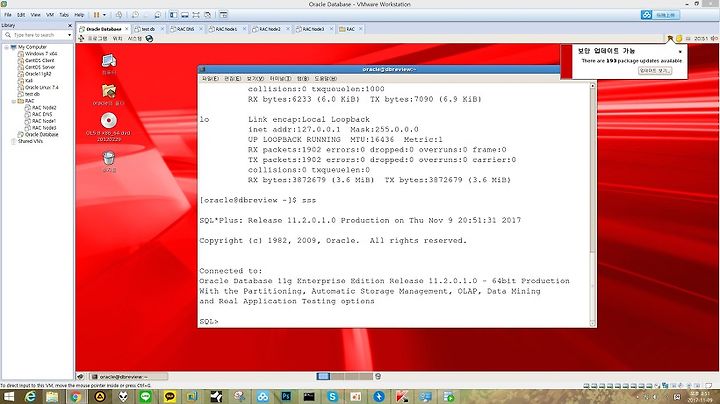Viewport: 720px width, 404px height.
Task: Click the oracle@dbreview taskbar button in guest
Action: pyautogui.click(x=128, y=376)
